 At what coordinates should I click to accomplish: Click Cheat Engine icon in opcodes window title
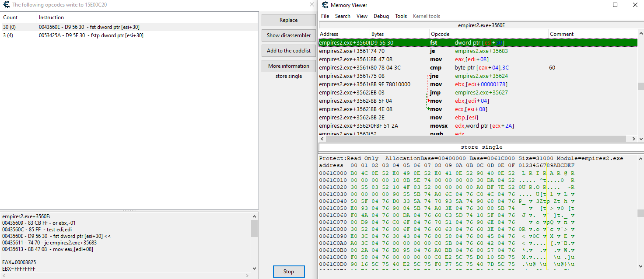tap(6, 5)
